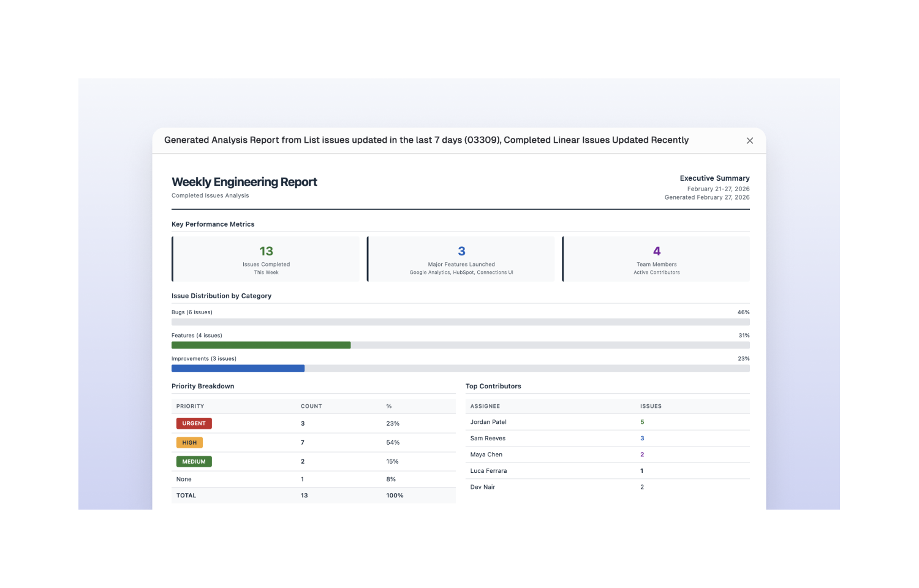Click the Executive Summary heading
This screenshot has height=588, width=919.
(714, 178)
